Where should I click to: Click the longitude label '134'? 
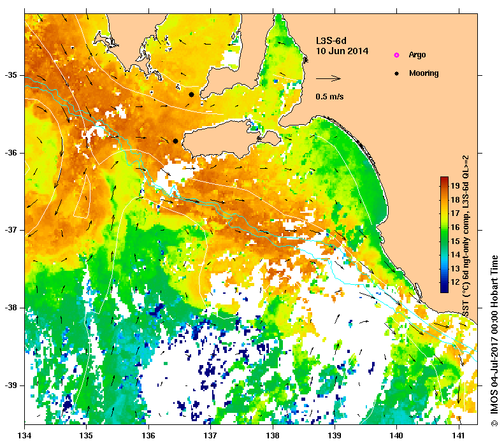click(25, 436)
